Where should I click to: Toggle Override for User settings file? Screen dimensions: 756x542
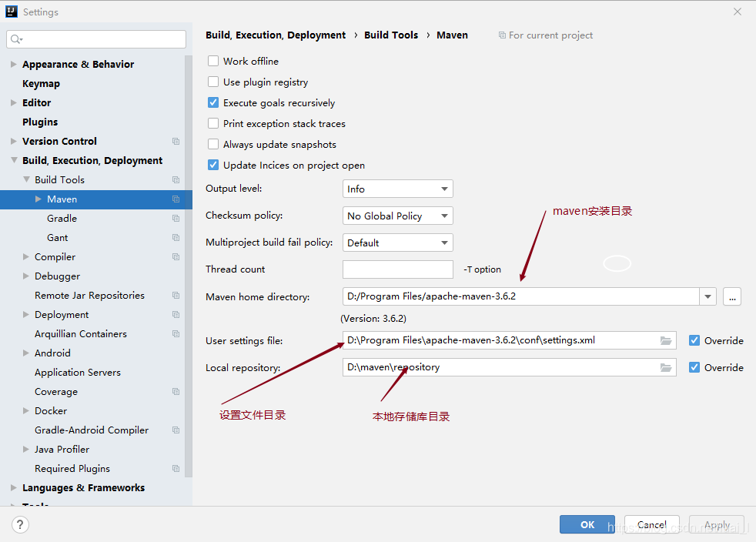[x=694, y=340]
